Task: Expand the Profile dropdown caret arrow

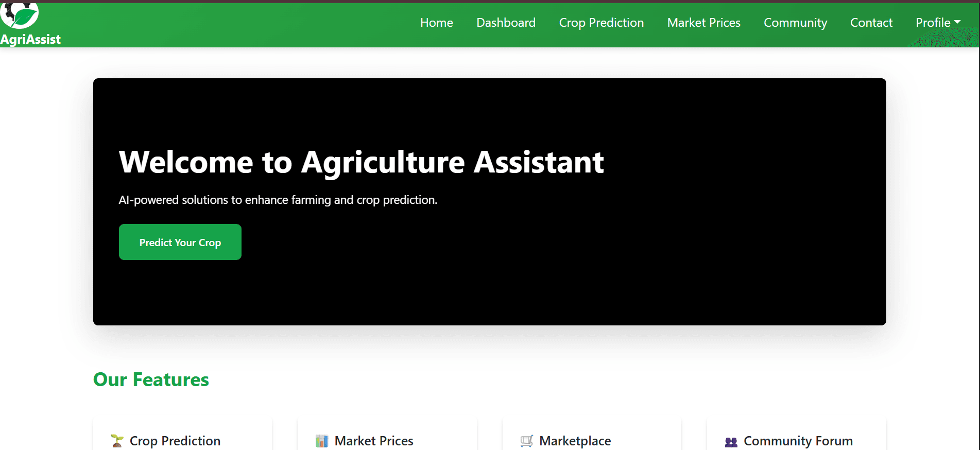Action: pyautogui.click(x=957, y=22)
